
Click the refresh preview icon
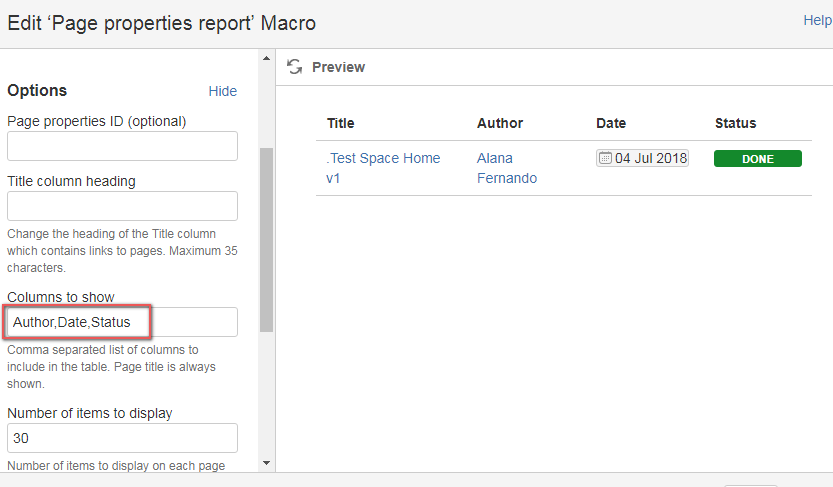(x=294, y=67)
